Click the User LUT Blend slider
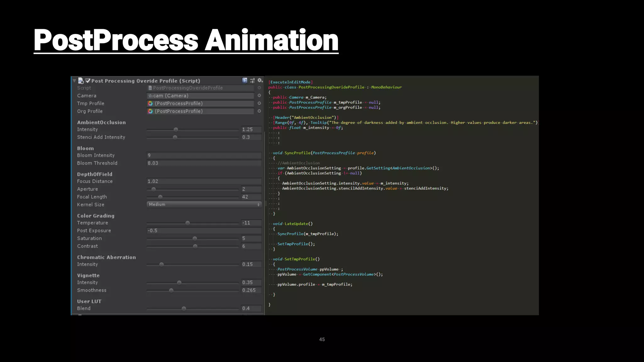This screenshot has width=644, height=362. 193,309
